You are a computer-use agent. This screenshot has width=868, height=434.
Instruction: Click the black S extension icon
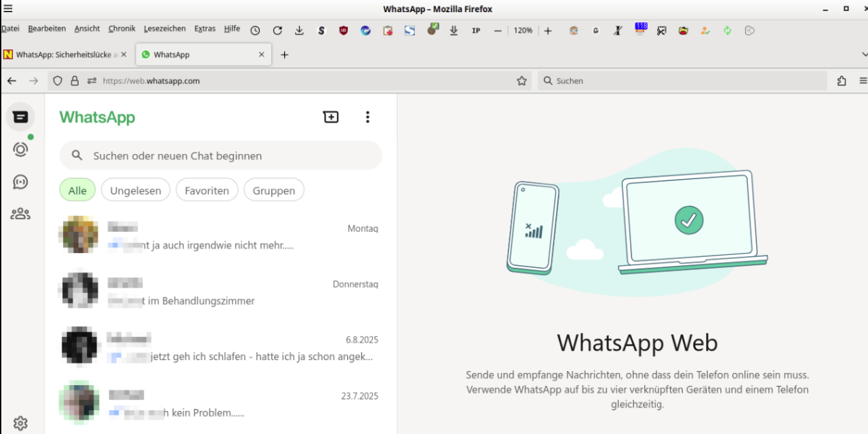(x=321, y=31)
